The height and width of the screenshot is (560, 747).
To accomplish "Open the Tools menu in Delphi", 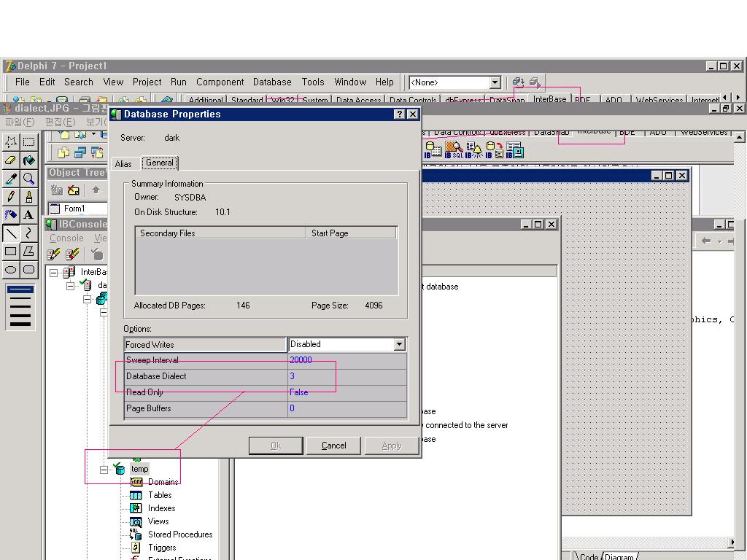I will coord(313,82).
